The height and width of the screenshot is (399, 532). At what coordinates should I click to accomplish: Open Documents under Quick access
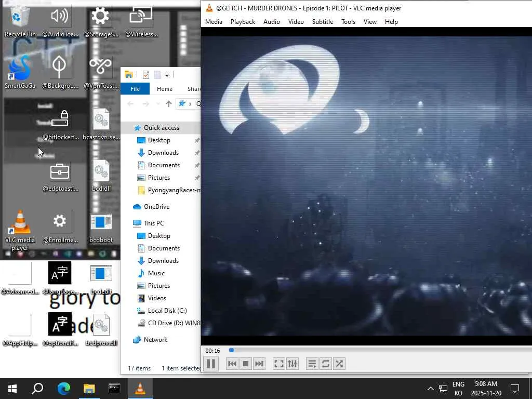(x=164, y=165)
